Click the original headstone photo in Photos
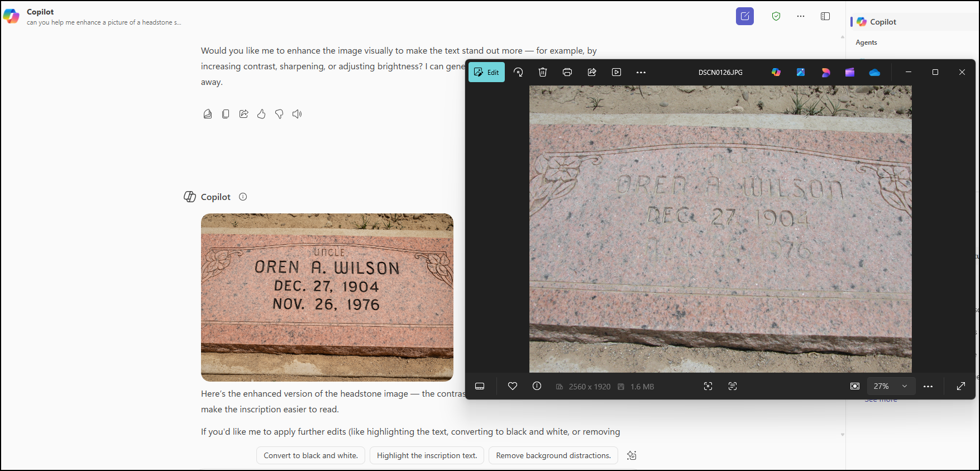The image size is (980, 471). (720, 229)
